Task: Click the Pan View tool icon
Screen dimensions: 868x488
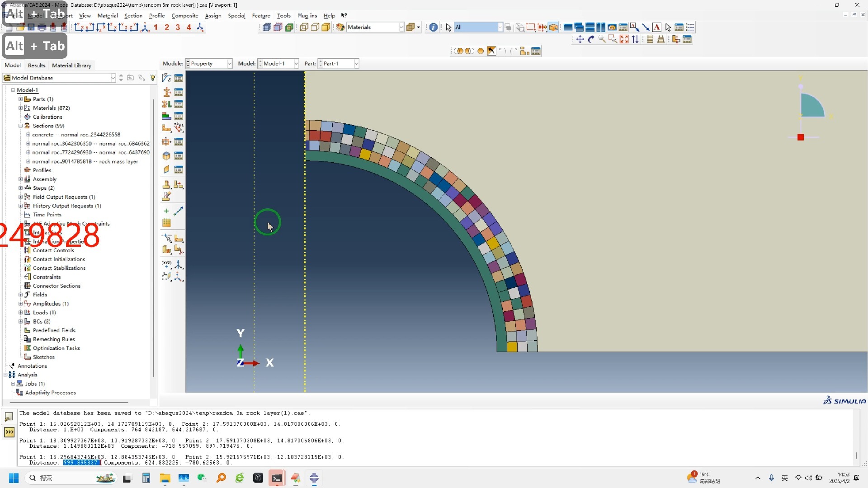Action: tap(580, 39)
